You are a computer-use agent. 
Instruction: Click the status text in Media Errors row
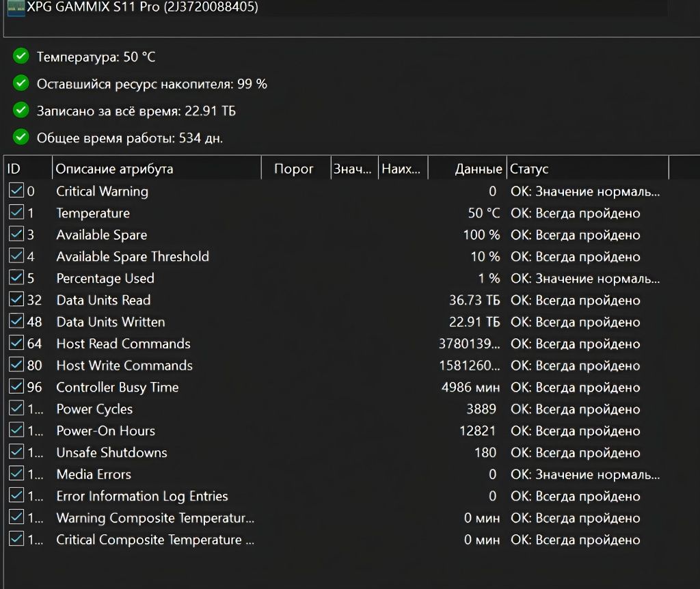coord(585,474)
